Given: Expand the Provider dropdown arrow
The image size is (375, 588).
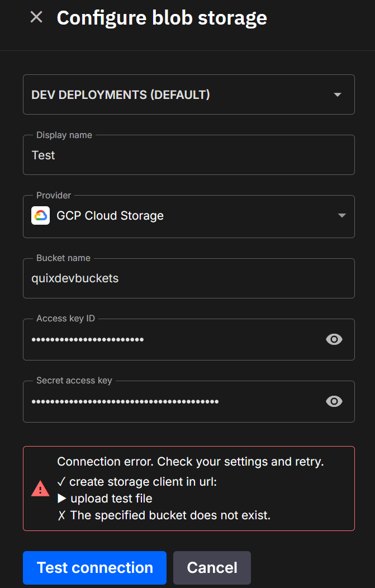Looking at the screenshot, I should pos(342,216).
